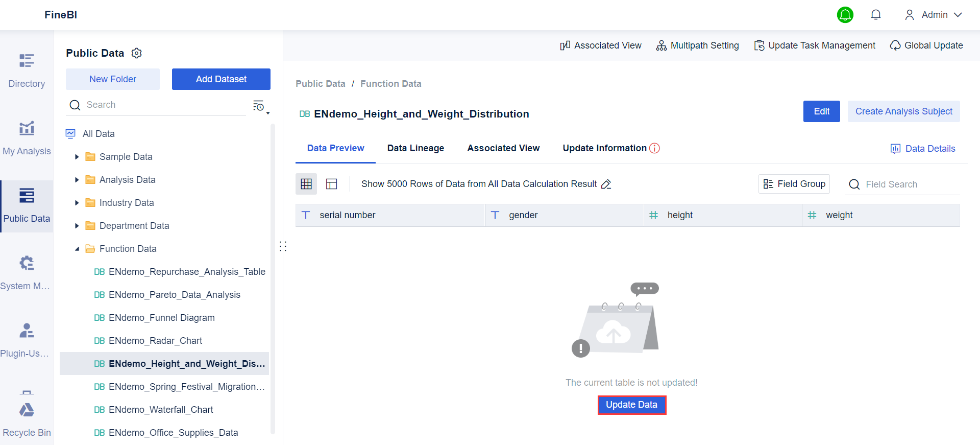Screen dimensions: 980x445
Task: Open the Admin user dropdown
Action: [933, 15]
